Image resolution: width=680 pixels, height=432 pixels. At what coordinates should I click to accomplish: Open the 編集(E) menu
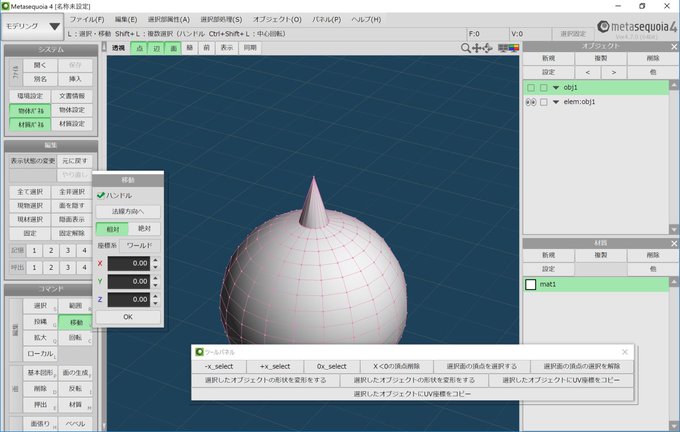pos(126,20)
